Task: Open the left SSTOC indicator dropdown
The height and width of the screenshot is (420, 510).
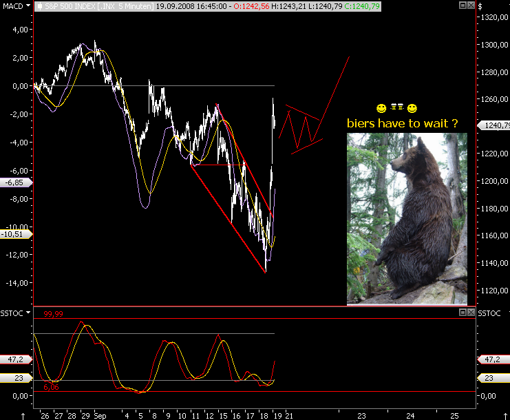Action: (x=28, y=313)
